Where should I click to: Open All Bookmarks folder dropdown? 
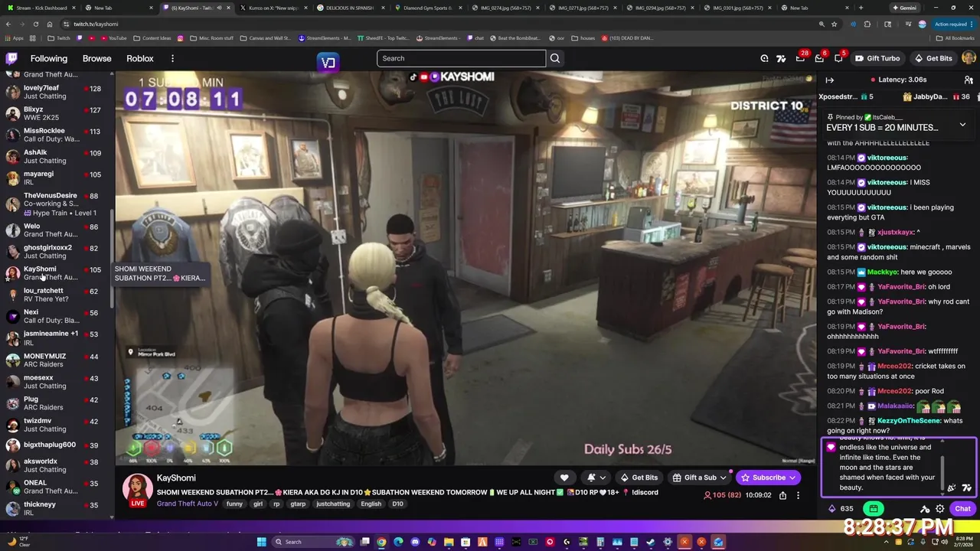pos(955,37)
